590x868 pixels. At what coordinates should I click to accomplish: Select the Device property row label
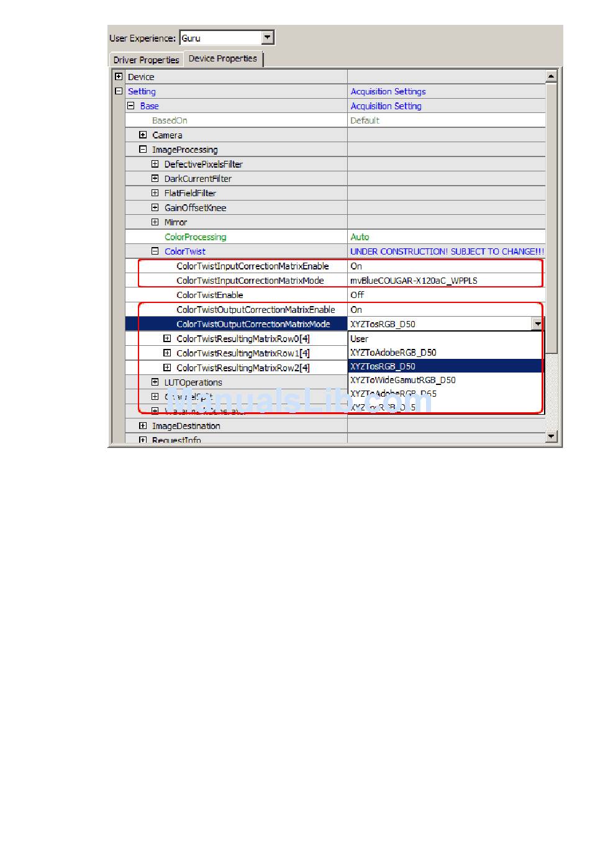[141, 77]
